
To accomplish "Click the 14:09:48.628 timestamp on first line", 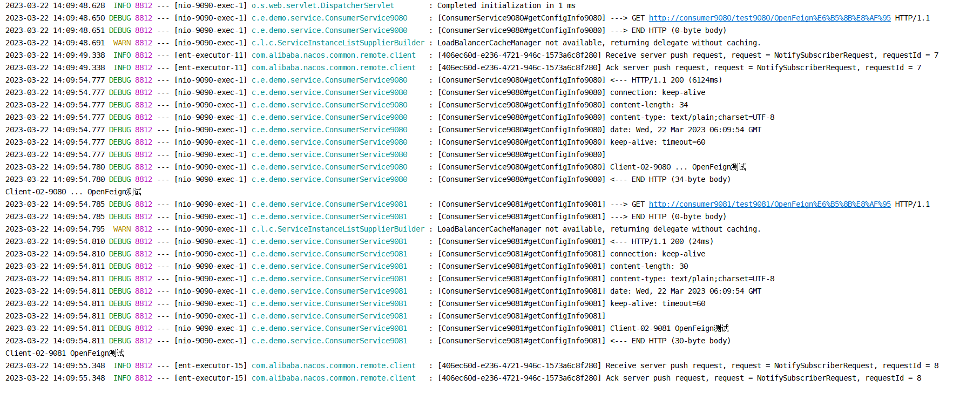I will coord(79,5).
